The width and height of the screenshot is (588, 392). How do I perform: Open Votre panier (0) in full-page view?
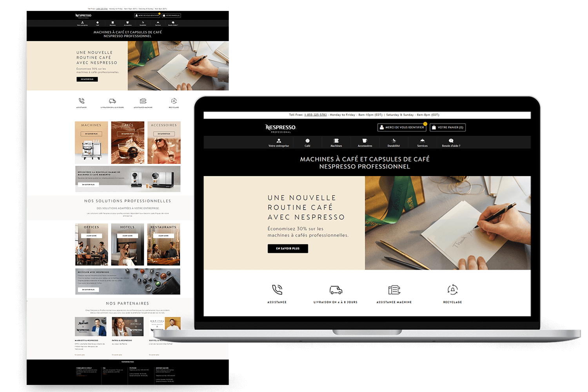[172, 16]
